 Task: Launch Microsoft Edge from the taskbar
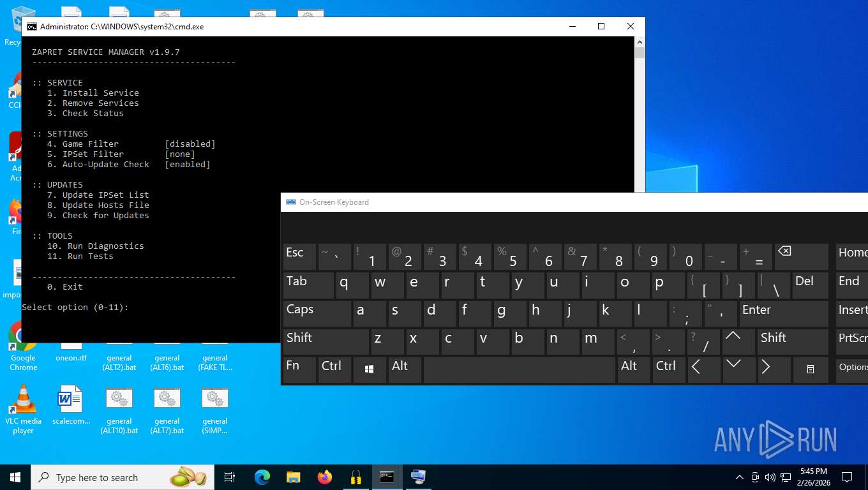pyautogui.click(x=262, y=477)
